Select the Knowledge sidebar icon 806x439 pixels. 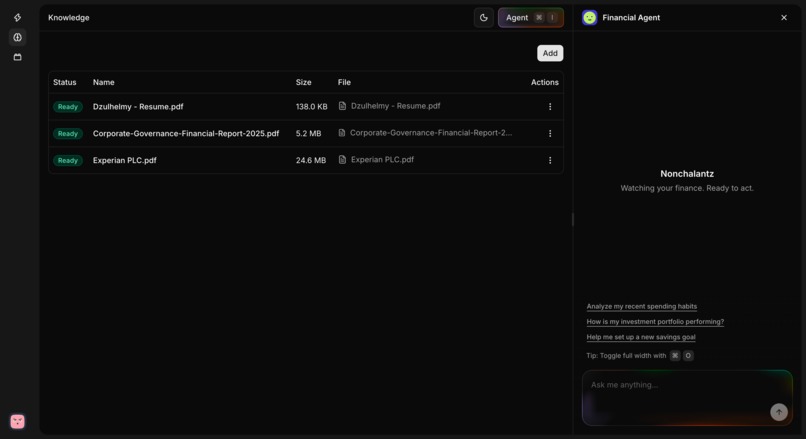pos(17,37)
